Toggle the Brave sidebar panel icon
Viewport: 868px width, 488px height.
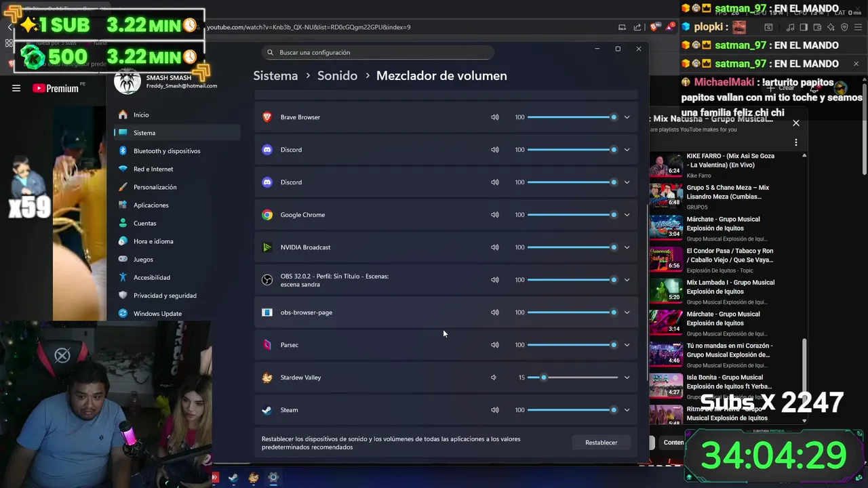click(x=804, y=27)
